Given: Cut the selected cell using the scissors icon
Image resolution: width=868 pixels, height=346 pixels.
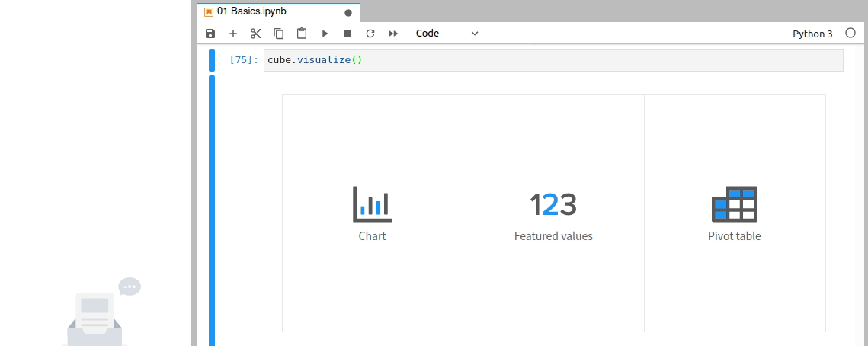Looking at the screenshot, I should 256,34.
